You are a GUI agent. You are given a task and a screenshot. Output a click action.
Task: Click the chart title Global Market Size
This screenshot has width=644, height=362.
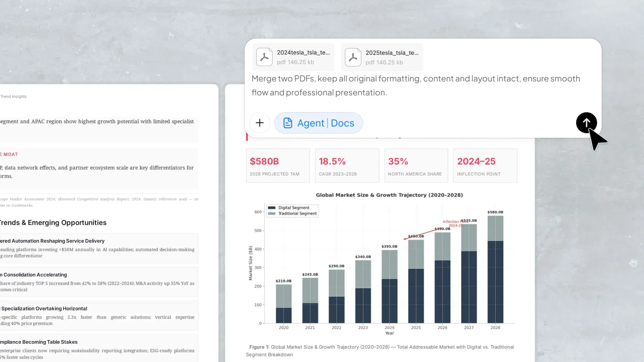pos(389,195)
